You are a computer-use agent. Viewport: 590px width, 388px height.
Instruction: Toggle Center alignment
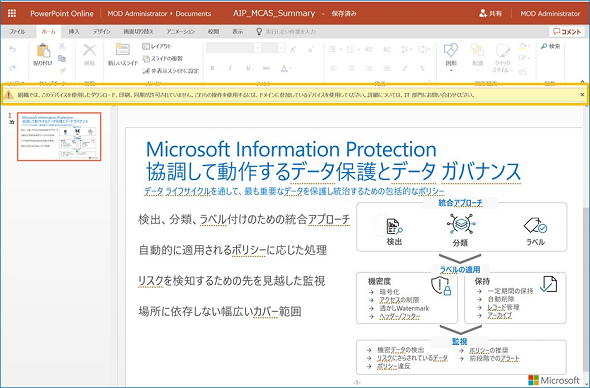click(351, 68)
